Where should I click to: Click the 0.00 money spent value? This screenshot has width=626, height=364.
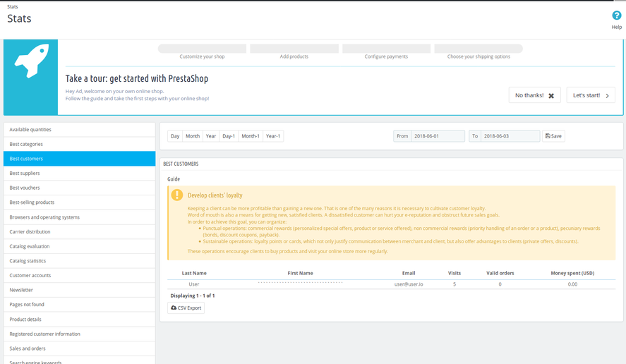tap(572, 284)
